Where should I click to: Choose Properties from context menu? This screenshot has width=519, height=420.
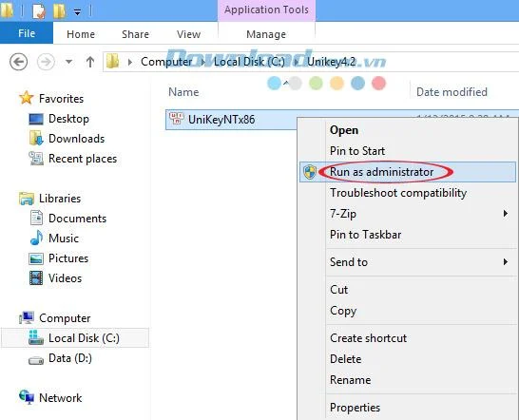355,408
